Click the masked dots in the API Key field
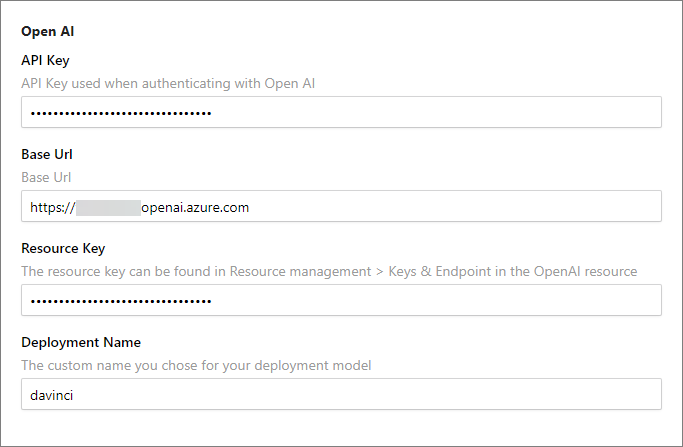 [x=121, y=113]
